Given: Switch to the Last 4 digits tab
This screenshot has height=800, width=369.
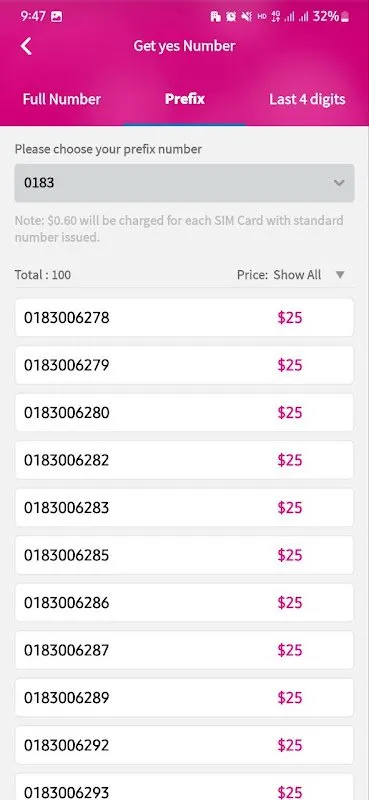Looking at the screenshot, I should pyautogui.click(x=307, y=99).
